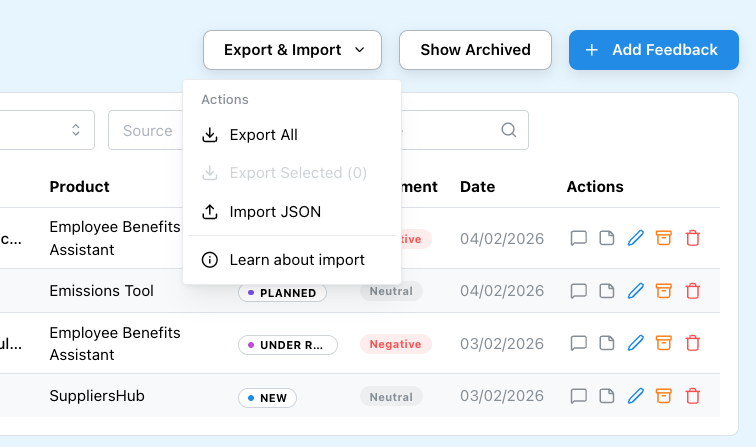Click the comment icon for 04/02/2026 Employee Benefits row
Image resolution: width=756 pixels, height=447 pixels.
tap(578, 238)
